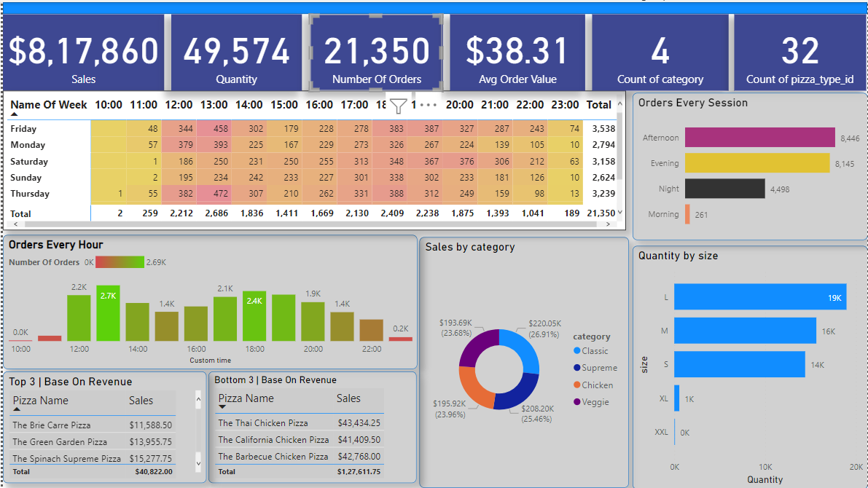Sort Top 3 table by Pizza Name

click(x=40, y=401)
